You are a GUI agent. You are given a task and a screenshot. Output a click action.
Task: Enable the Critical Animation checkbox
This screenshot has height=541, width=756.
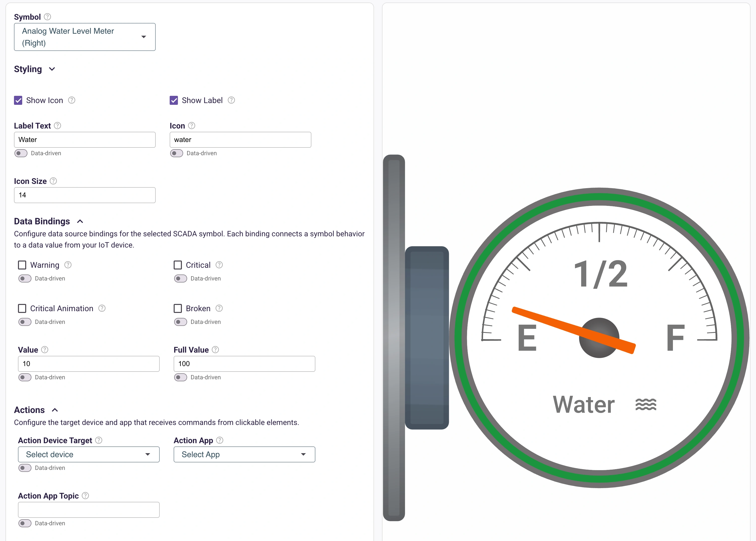[x=22, y=308]
